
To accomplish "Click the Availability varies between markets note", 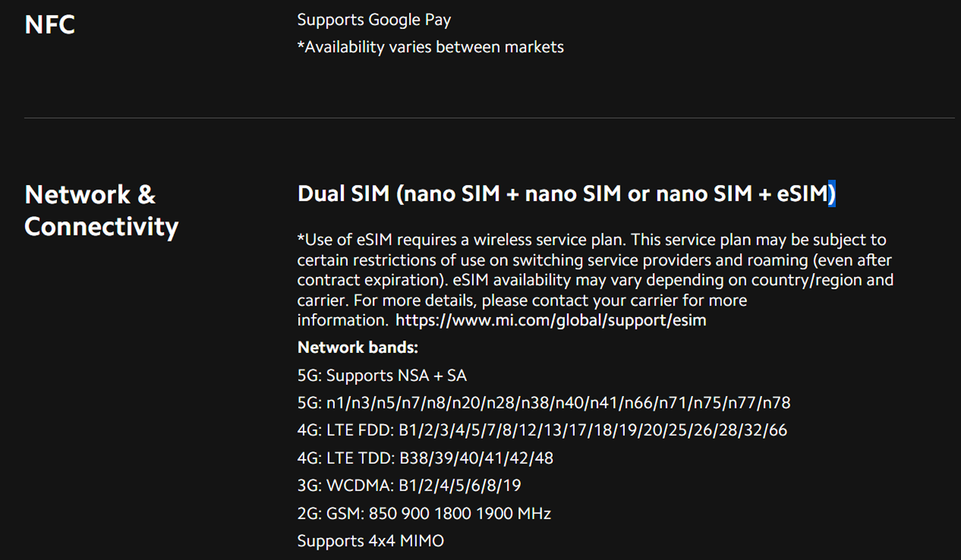I will [x=431, y=47].
